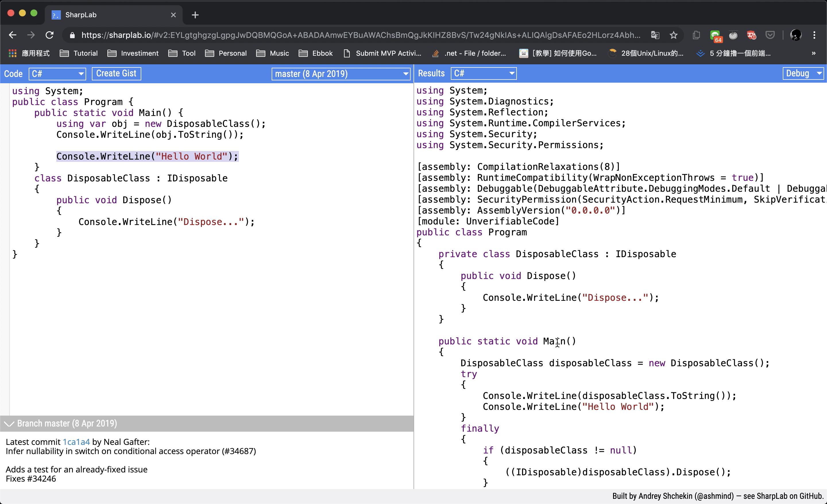Click the translate page icon
The width and height of the screenshot is (827, 504).
click(x=655, y=35)
